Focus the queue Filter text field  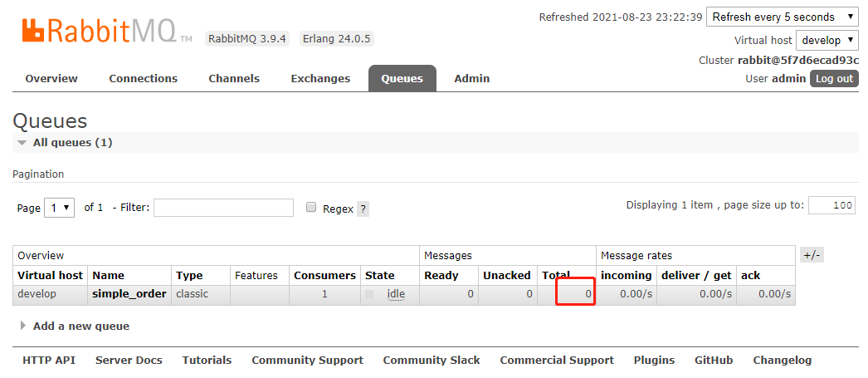pos(224,208)
